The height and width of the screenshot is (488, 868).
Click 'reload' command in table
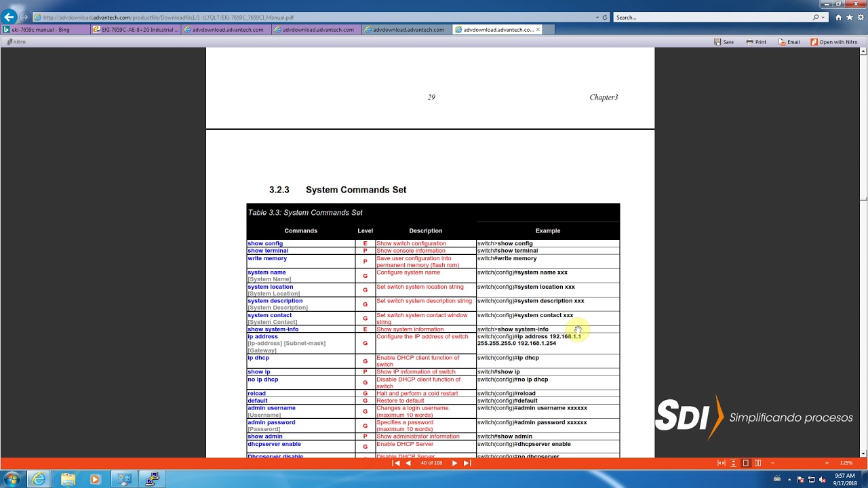[x=256, y=393]
